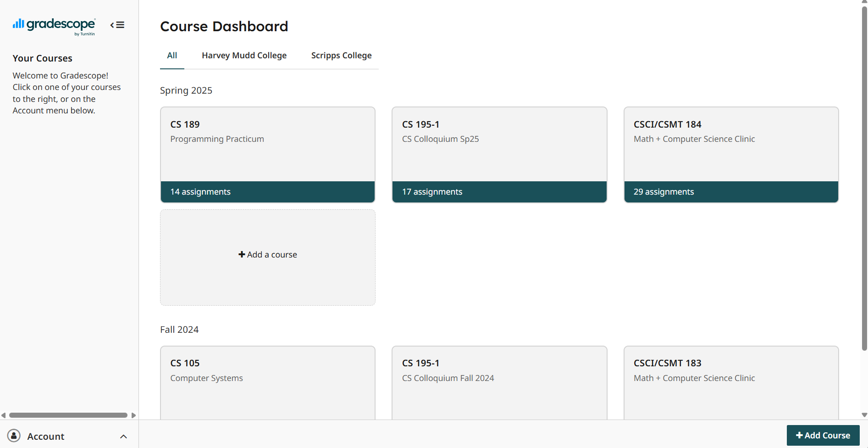Open the CS 189 Programming Practicum course

click(268, 155)
